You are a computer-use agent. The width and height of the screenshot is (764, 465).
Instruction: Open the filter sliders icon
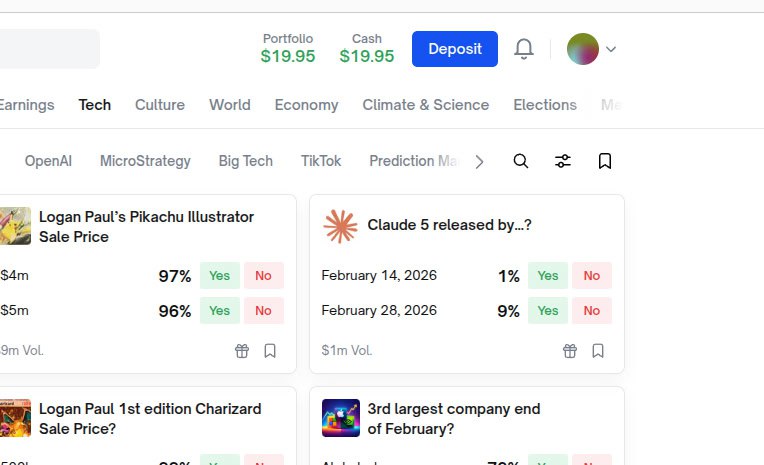[x=563, y=161]
